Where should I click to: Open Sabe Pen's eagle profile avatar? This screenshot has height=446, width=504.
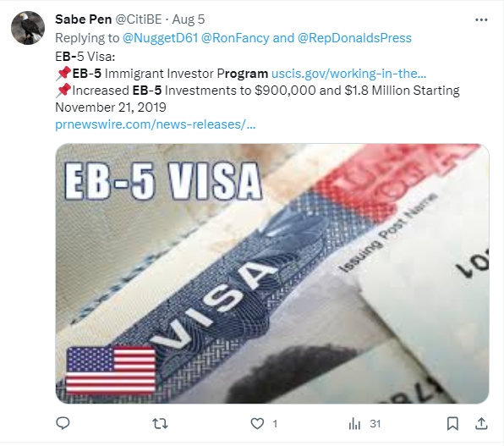click(x=28, y=28)
